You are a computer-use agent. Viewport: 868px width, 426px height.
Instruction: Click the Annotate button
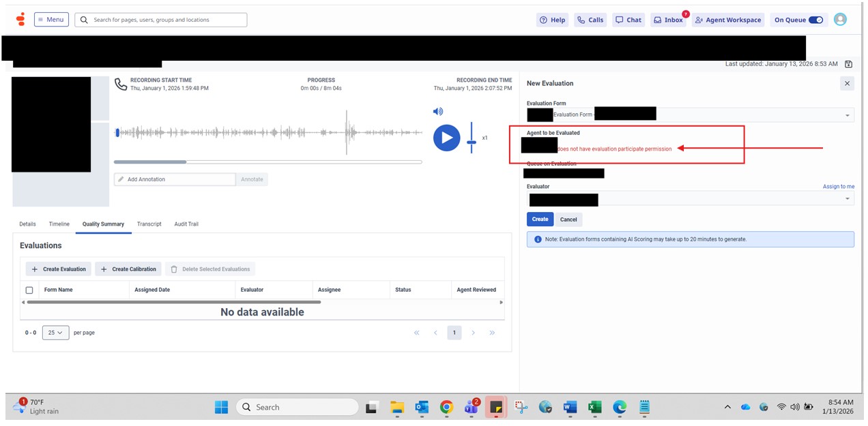click(252, 179)
